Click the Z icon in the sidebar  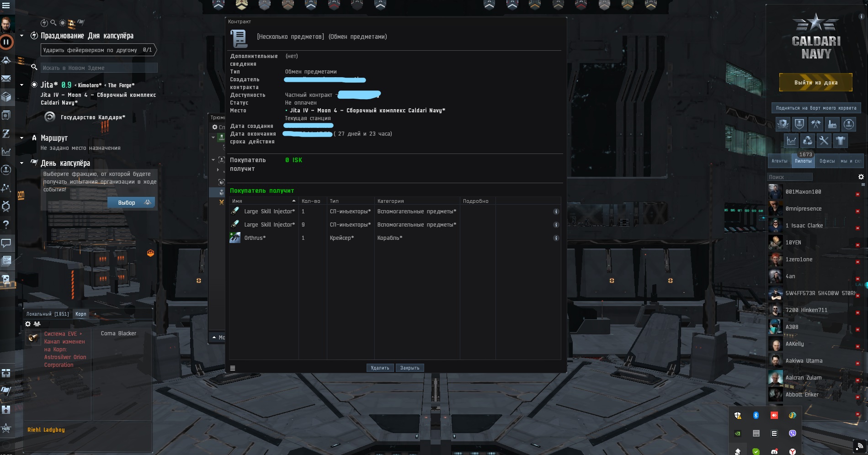6,133
